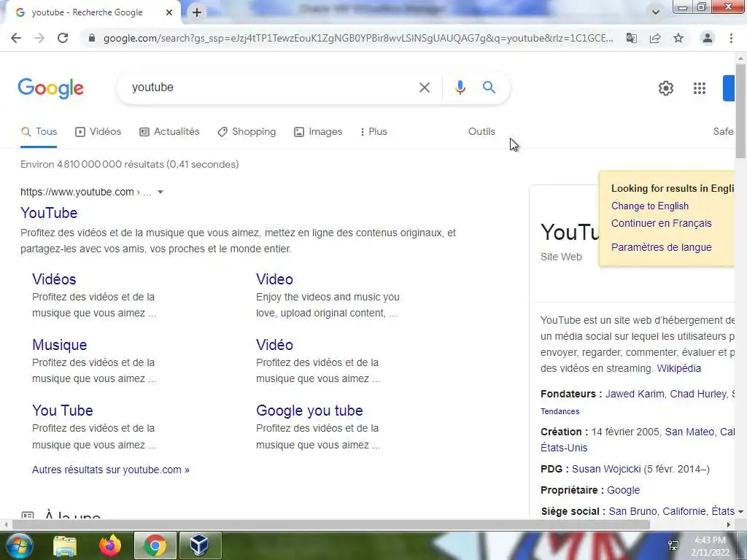Open new tab with plus button

[197, 12]
